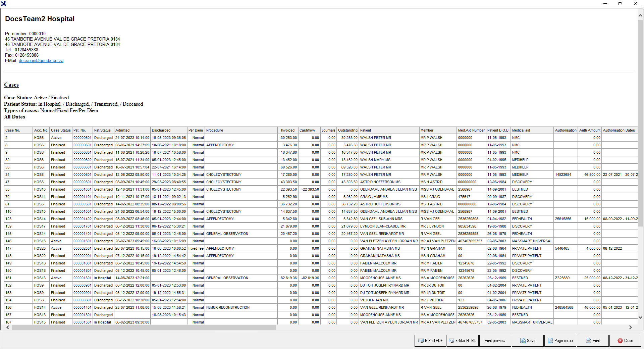The image size is (644, 349).
Task: Select the WALSH MARY MS patient cell
Action: point(375,160)
